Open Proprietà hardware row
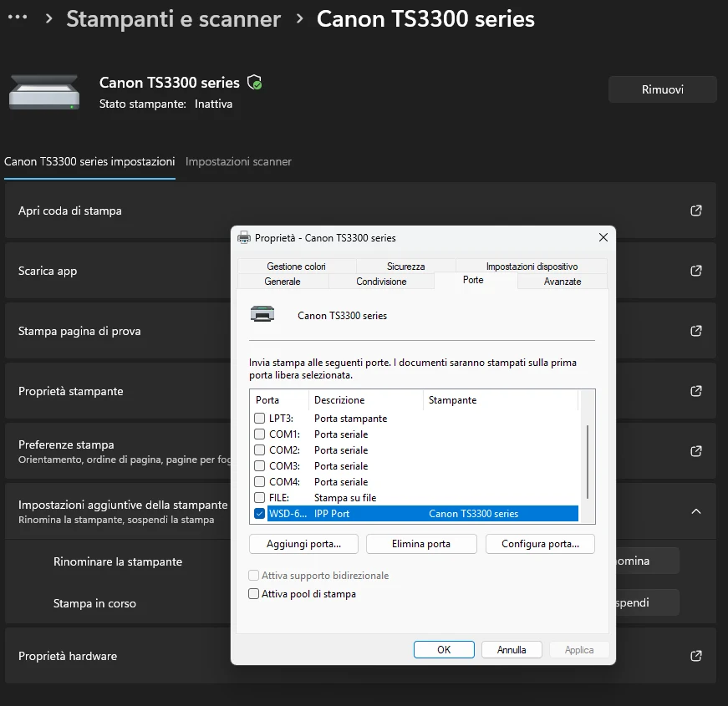 pyautogui.click(x=360, y=656)
